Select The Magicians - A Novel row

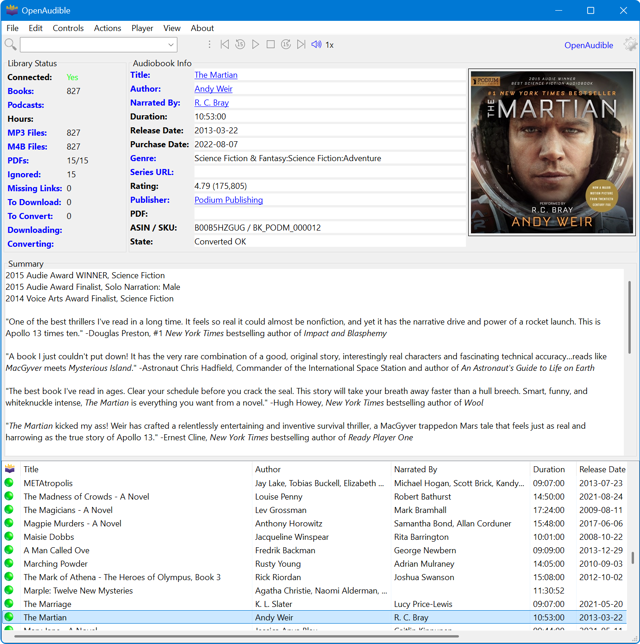[315, 510]
